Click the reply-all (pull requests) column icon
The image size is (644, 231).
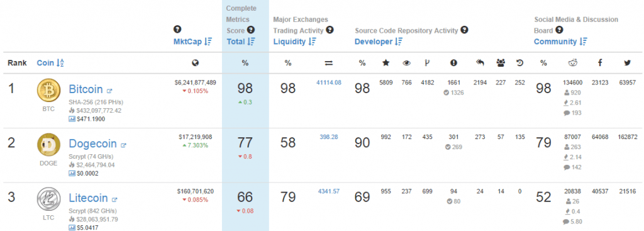coord(480,63)
